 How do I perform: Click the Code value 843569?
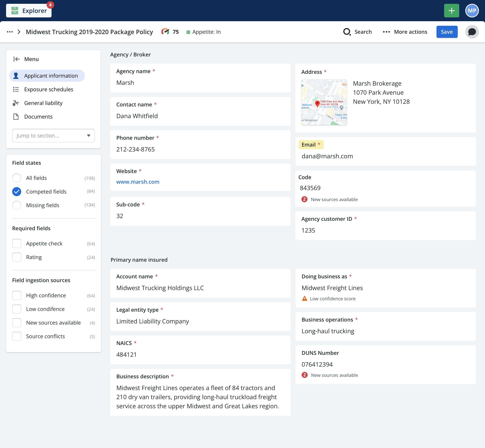[x=310, y=188]
